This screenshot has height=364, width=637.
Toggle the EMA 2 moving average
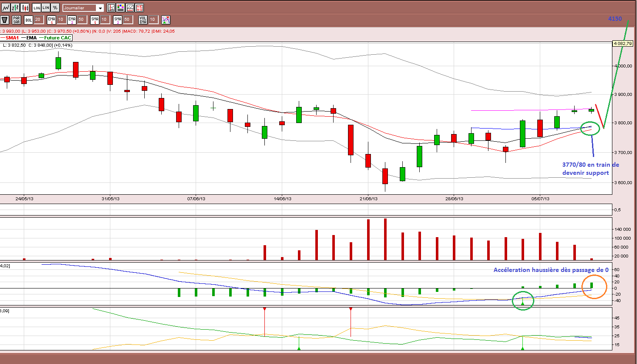click(x=72, y=20)
